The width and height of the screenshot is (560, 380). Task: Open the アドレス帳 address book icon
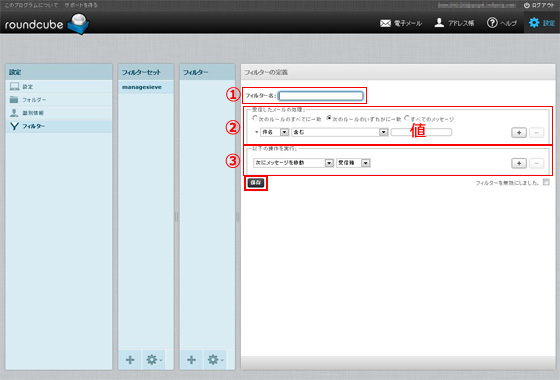pos(439,23)
